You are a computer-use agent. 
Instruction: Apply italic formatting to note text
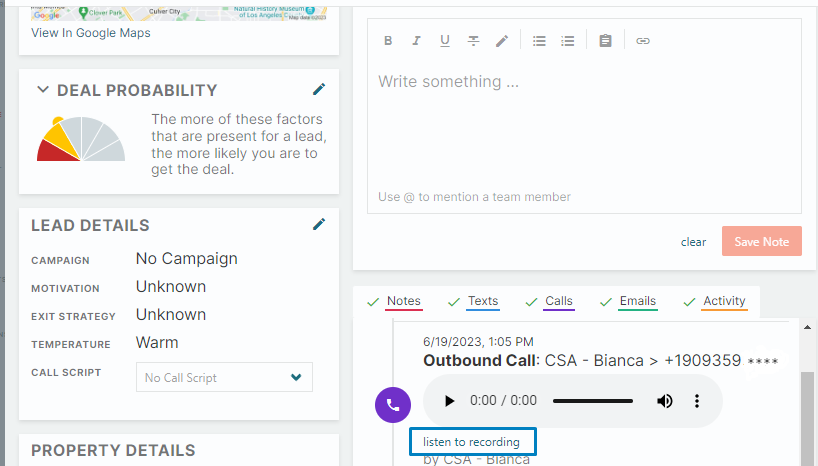coord(417,41)
